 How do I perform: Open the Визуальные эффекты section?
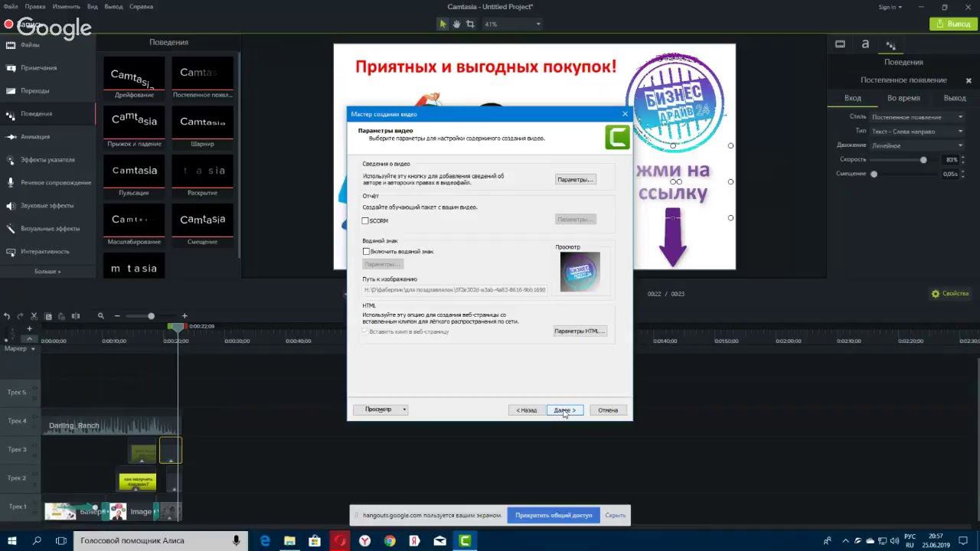[47, 229]
